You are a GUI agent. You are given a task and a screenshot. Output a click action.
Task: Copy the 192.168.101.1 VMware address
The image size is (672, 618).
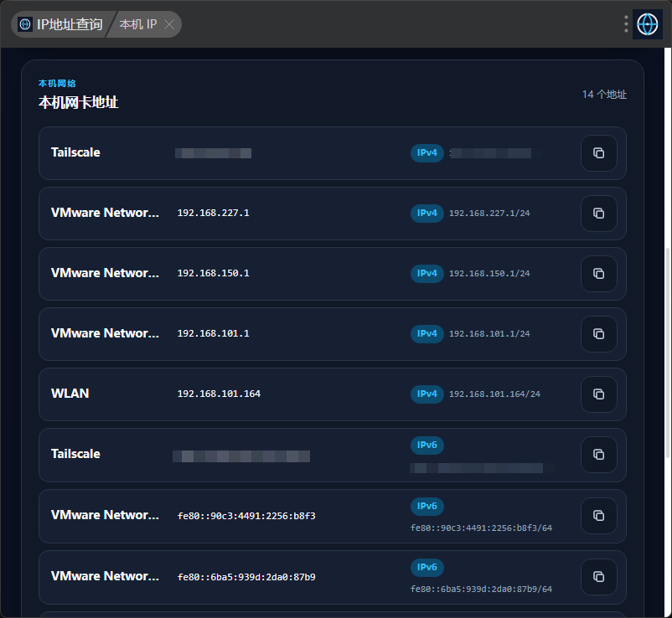[599, 334]
